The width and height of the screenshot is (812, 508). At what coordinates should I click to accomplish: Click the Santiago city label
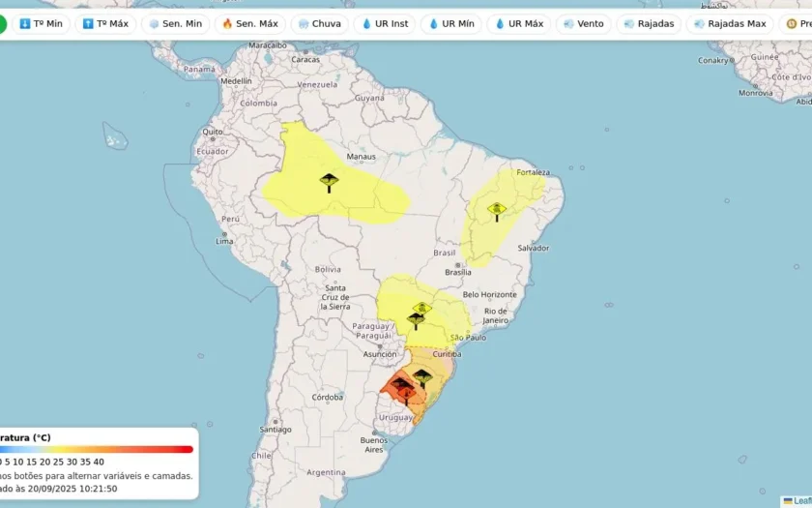[x=275, y=430]
